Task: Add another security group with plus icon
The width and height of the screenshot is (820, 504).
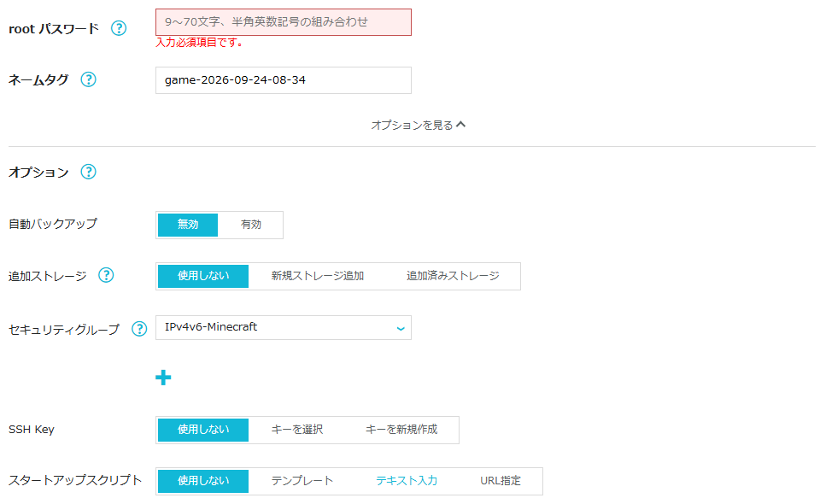Action: click(163, 378)
